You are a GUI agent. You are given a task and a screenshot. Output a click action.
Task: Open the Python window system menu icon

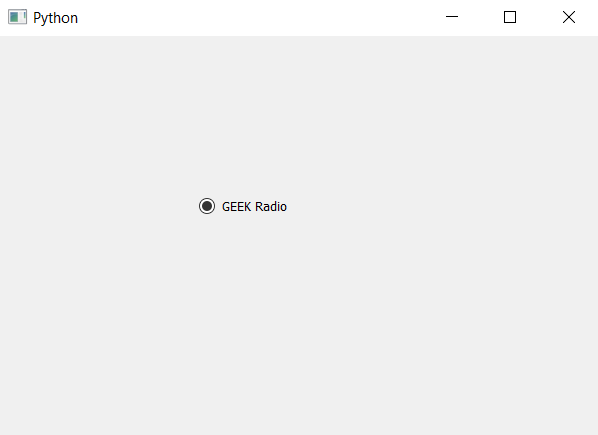click(x=18, y=17)
